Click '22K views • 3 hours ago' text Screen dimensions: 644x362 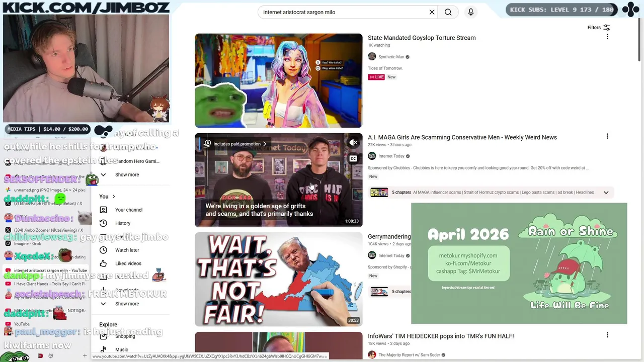389,145
